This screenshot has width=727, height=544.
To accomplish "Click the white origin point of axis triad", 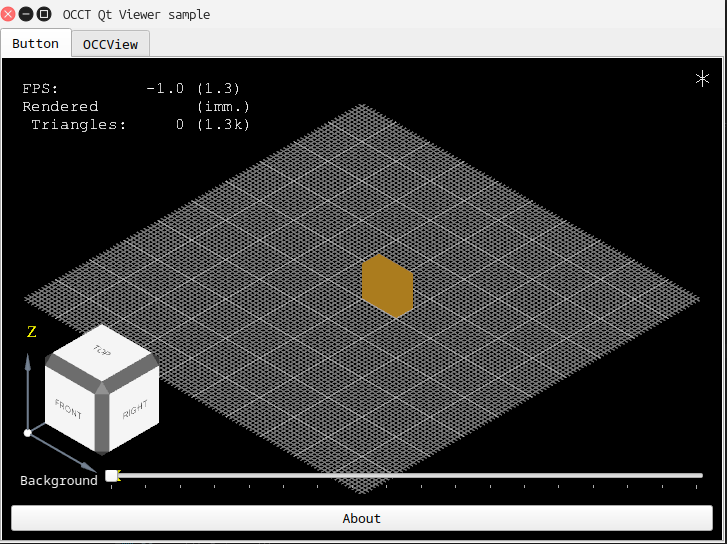I will (27, 433).
